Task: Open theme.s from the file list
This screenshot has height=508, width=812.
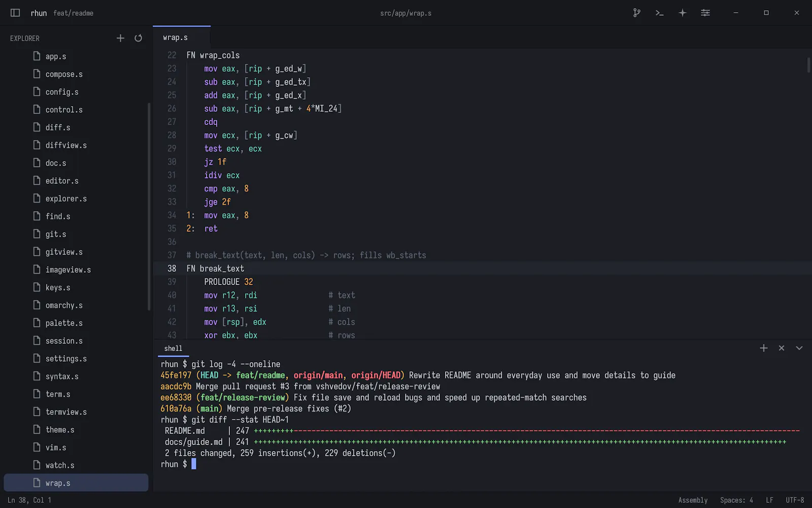Action: click(x=76, y=430)
